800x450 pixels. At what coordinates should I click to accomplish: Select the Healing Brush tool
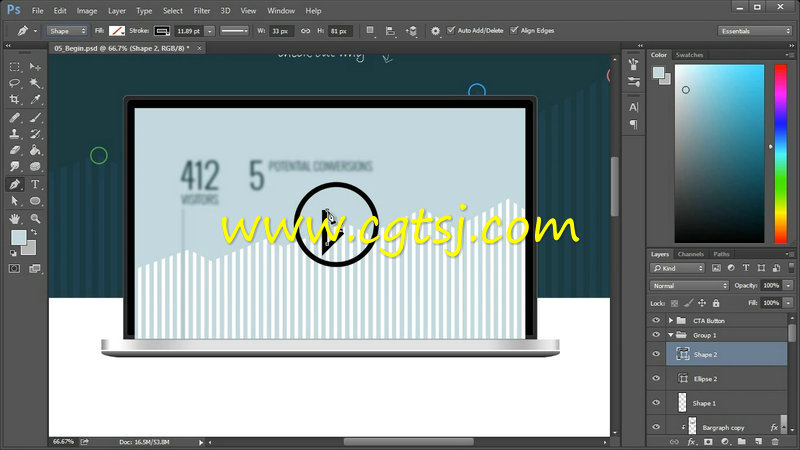tap(14, 118)
